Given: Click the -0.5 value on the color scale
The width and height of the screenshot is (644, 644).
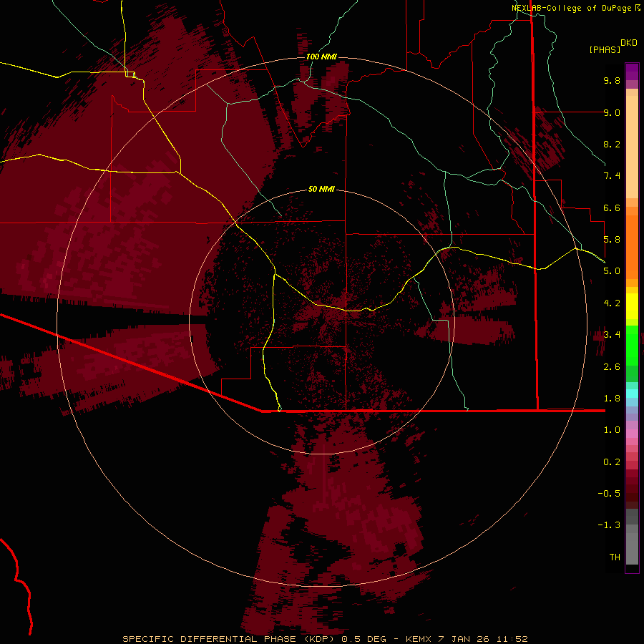Looking at the screenshot, I should coord(609,494).
